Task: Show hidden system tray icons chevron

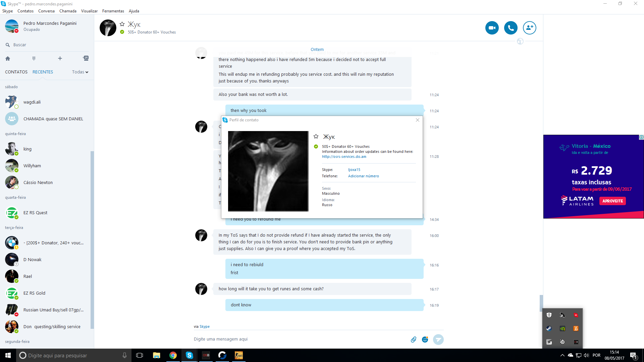Action: pyautogui.click(x=562, y=355)
